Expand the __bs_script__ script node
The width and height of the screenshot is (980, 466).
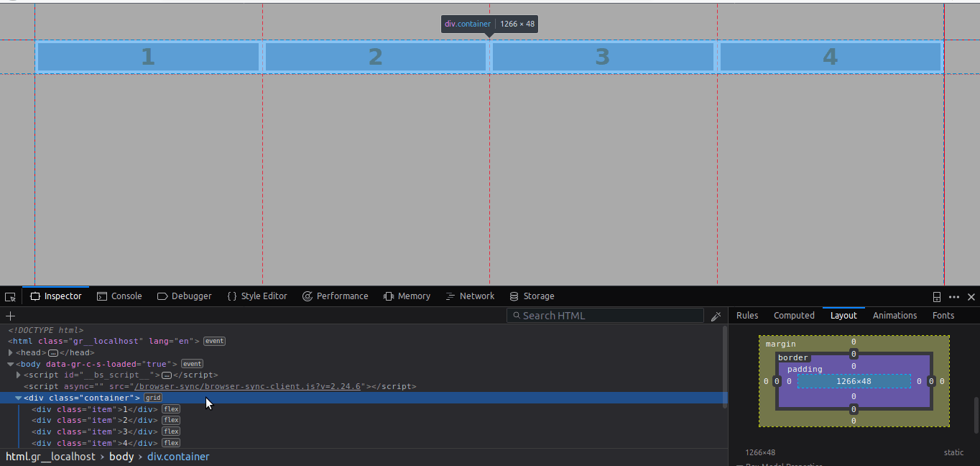[19, 375]
